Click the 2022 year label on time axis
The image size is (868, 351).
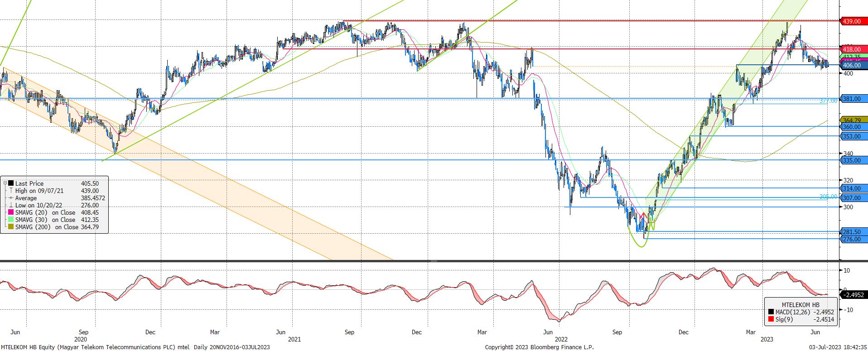[x=561, y=339]
